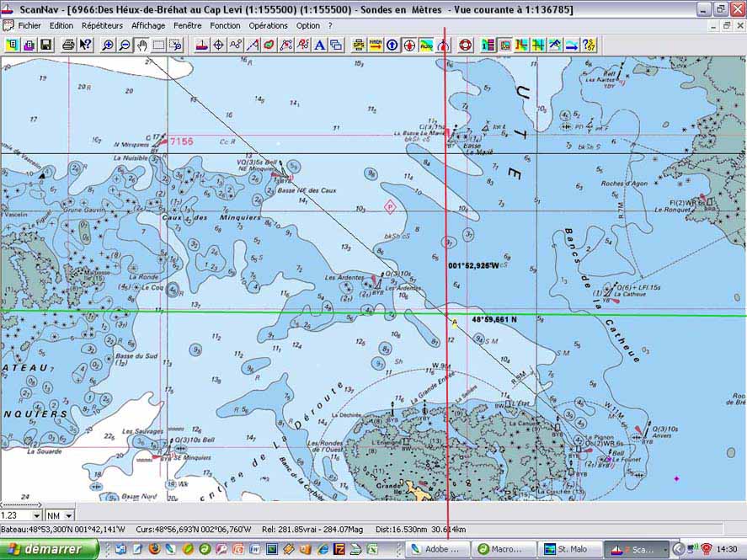Expand the 1.23 scale dropdown

point(37,515)
